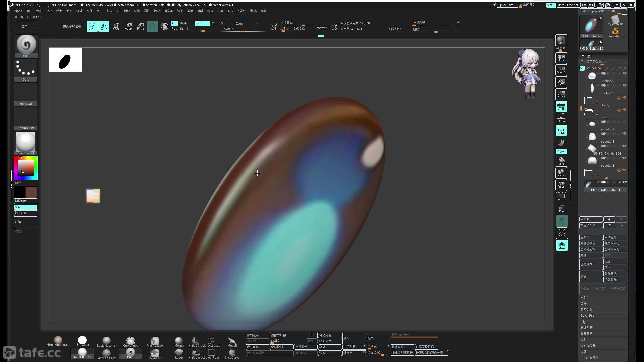The height and width of the screenshot is (362, 644).
Task: Choose the MatCap Gray material
Action: pyautogui.click(x=106, y=354)
